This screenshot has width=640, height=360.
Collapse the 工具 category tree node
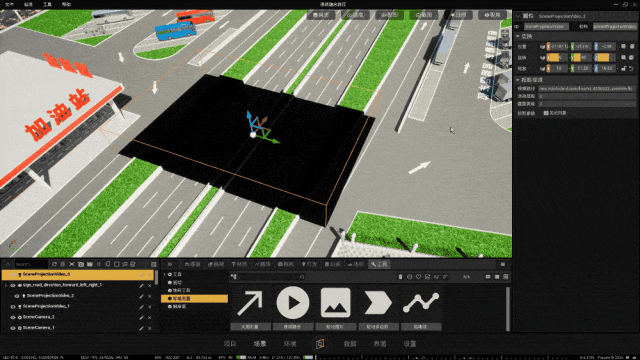165,274
